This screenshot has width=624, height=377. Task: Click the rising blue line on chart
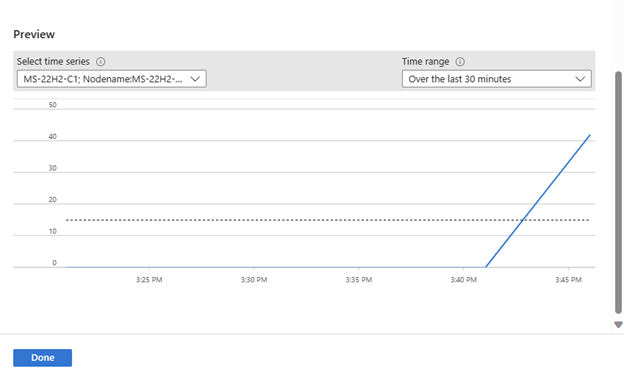(x=538, y=201)
